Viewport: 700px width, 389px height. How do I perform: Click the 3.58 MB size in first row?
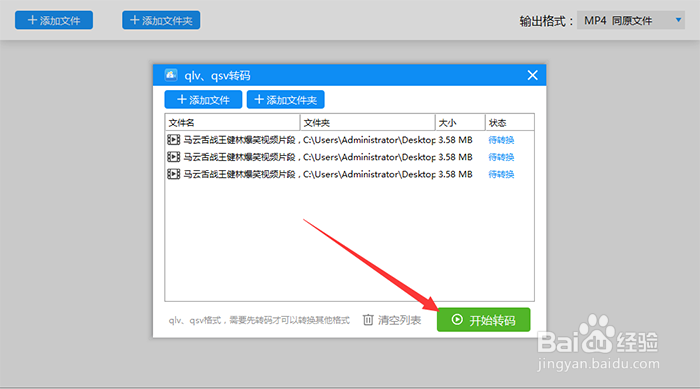455,140
